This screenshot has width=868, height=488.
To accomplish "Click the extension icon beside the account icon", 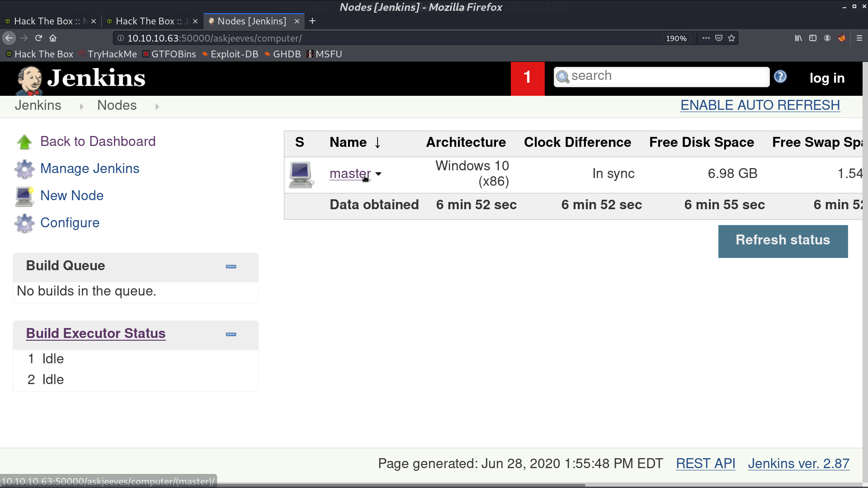I will click(x=842, y=38).
